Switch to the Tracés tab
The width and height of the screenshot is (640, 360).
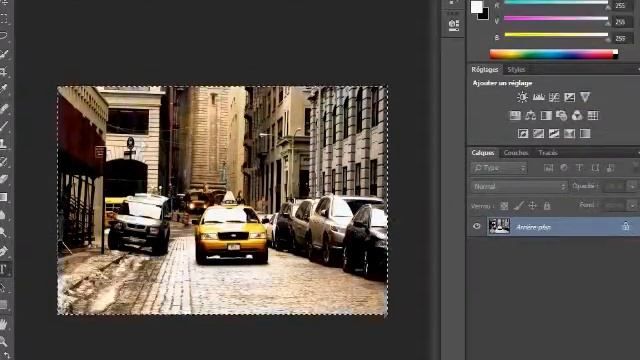(x=548, y=153)
